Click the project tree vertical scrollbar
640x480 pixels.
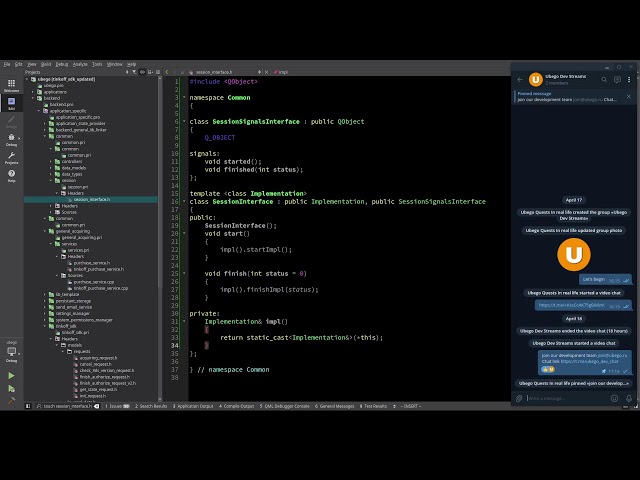pos(160,237)
